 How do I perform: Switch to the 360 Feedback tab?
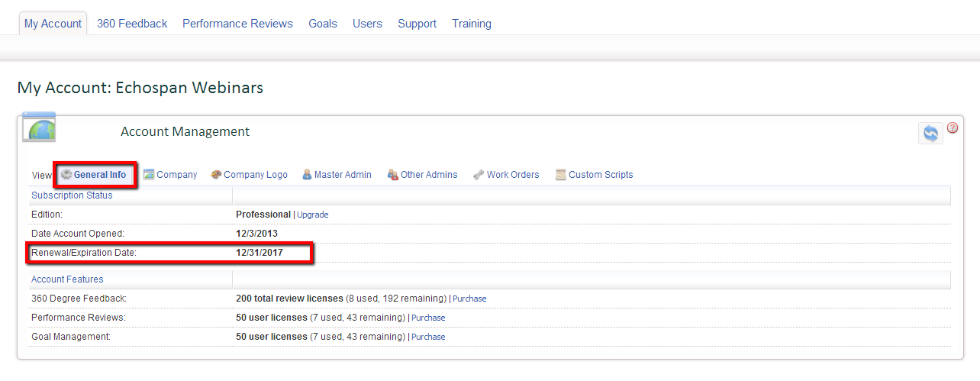click(x=132, y=24)
